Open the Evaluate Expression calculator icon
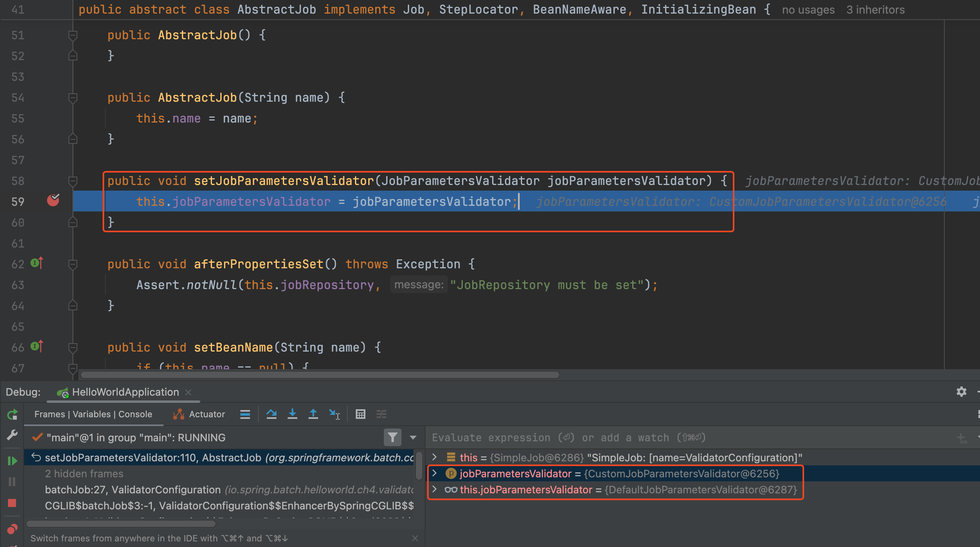 coord(360,414)
